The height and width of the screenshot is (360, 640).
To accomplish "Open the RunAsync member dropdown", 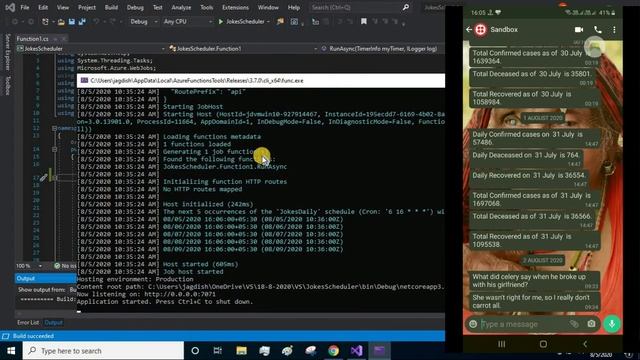I will point(382,49).
